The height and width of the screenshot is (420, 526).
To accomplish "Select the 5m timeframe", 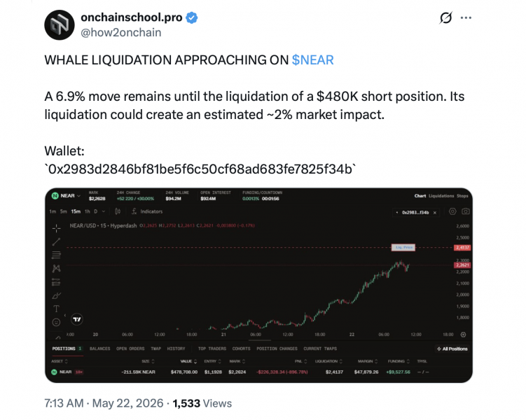I will (64, 211).
